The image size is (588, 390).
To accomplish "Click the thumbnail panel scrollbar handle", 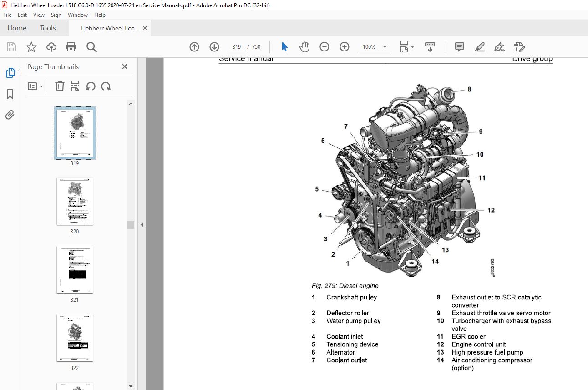I will pos(131,225).
